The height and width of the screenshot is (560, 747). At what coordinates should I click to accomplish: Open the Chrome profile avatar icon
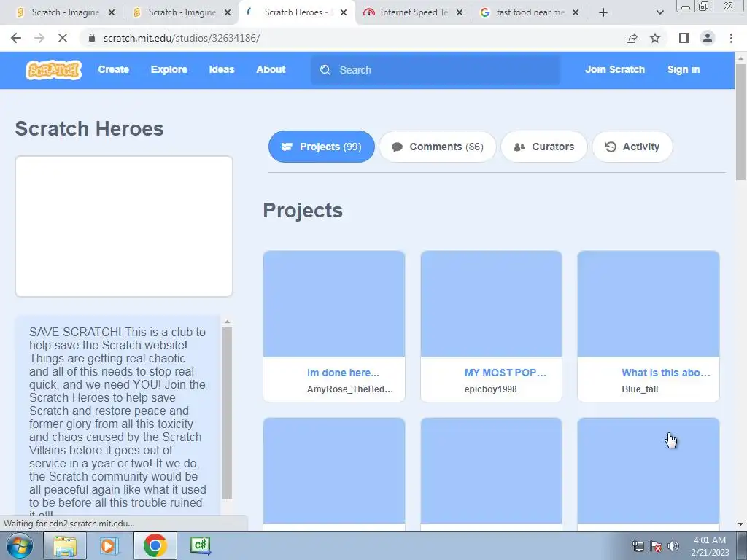(708, 38)
